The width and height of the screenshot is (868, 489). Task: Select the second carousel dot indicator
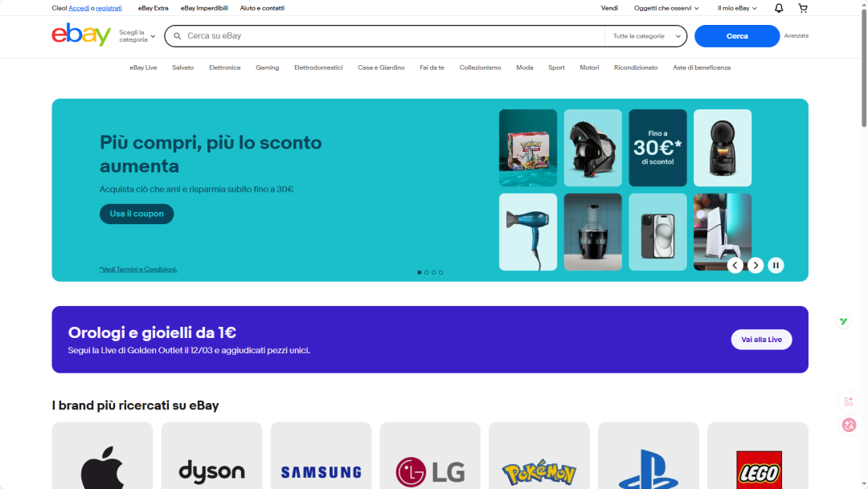pos(427,272)
